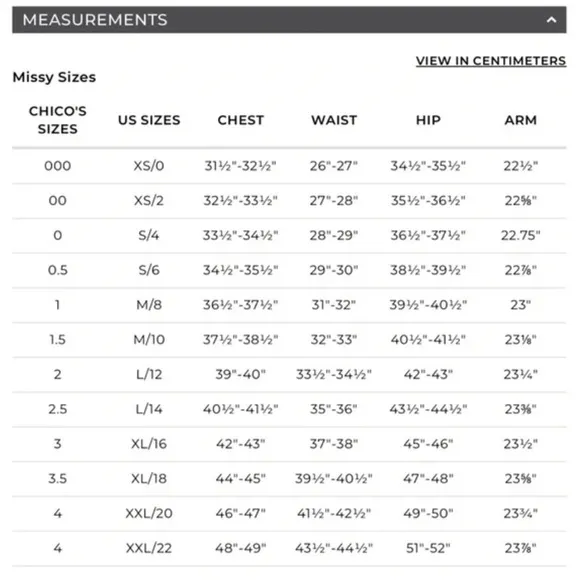Select the XS/0 size cell
This screenshot has height=580, width=580.
(149, 166)
